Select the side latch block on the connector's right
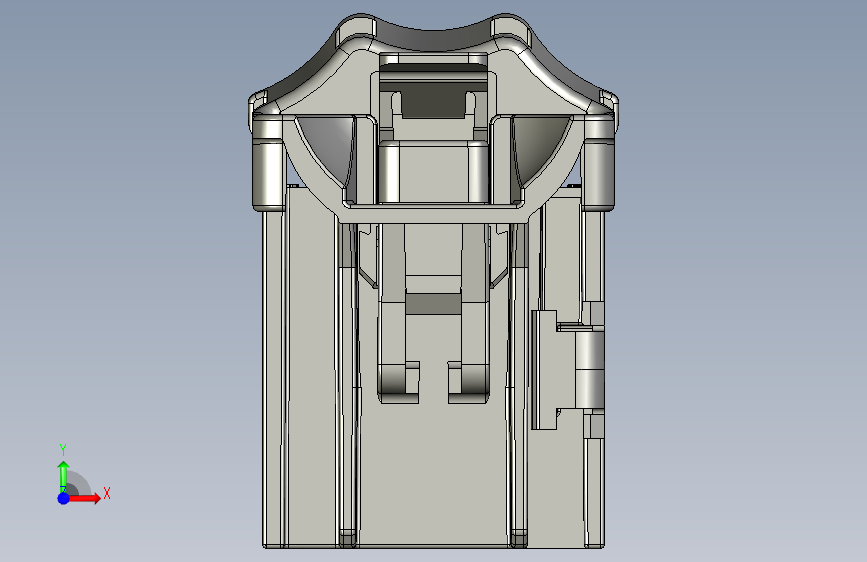 click(567, 370)
